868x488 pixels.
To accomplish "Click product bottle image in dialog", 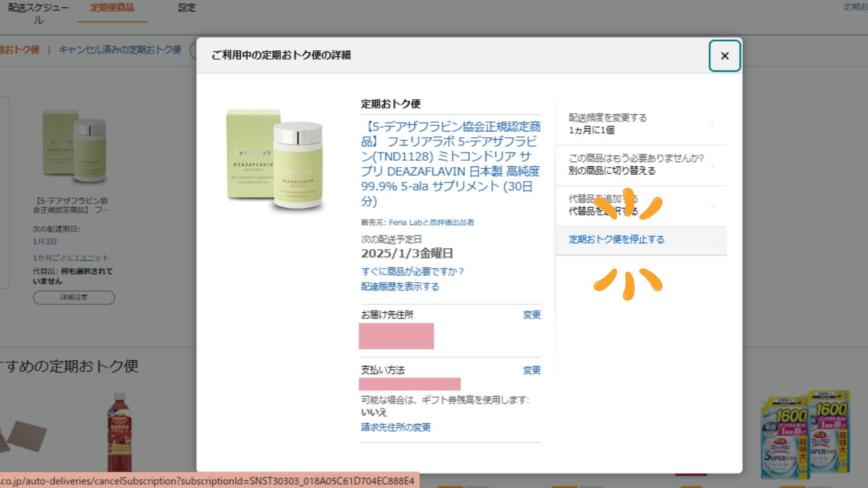I will (275, 160).
